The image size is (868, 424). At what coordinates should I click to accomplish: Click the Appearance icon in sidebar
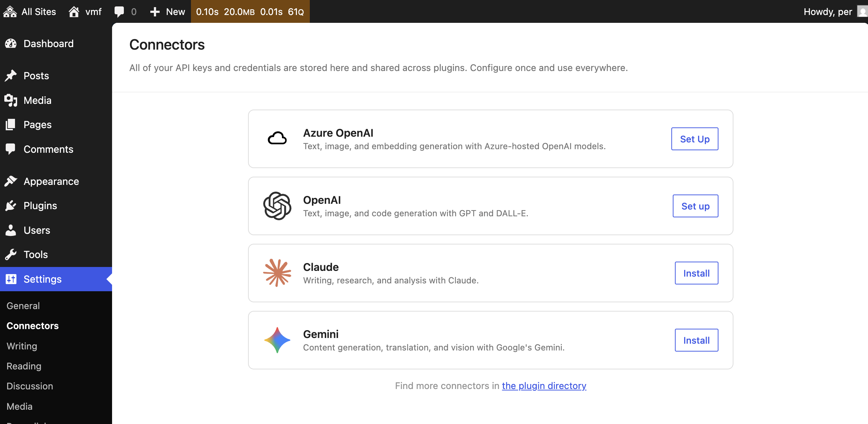point(11,181)
